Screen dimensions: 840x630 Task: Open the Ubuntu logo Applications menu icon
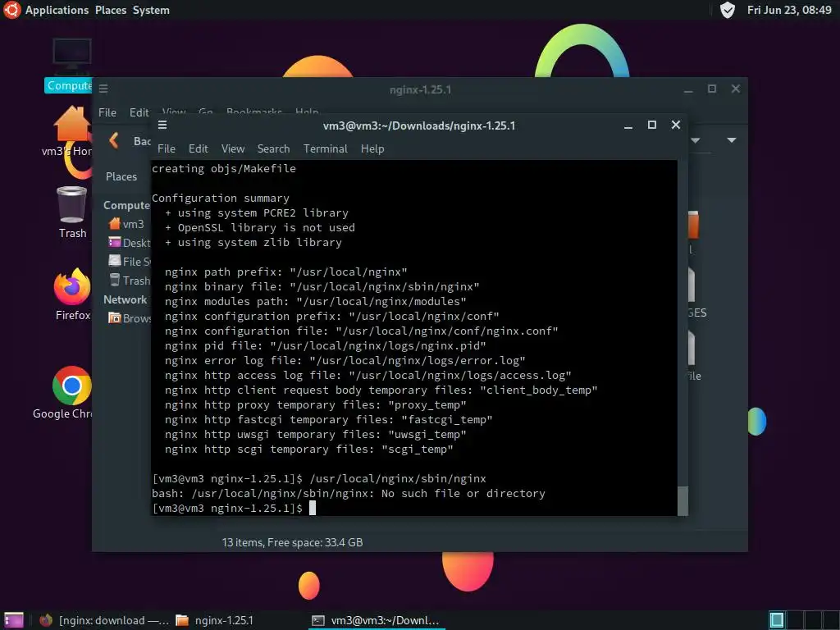pos(11,10)
